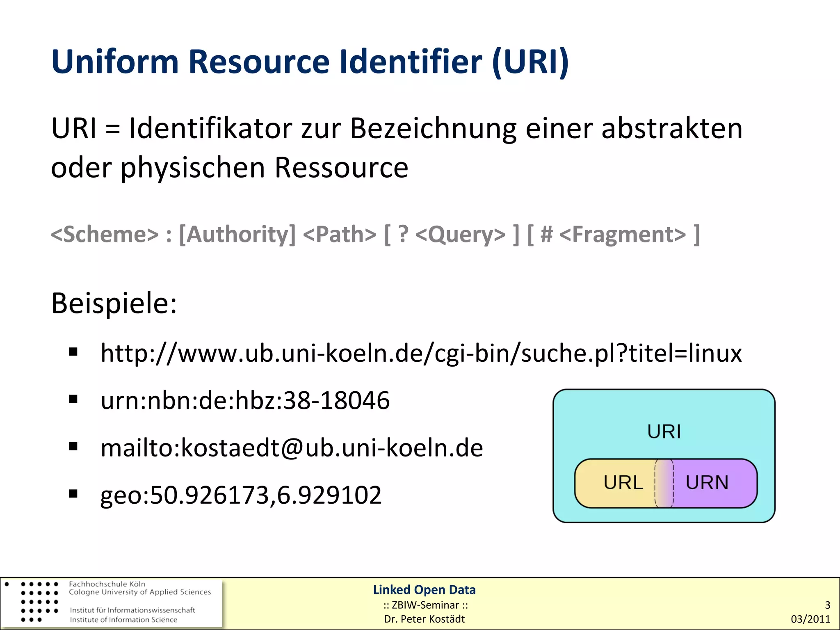Viewport: 840px width, 630px height.
Task: Click the slide title Uniform Resource Identifier
Action: (x=310, y=62)
